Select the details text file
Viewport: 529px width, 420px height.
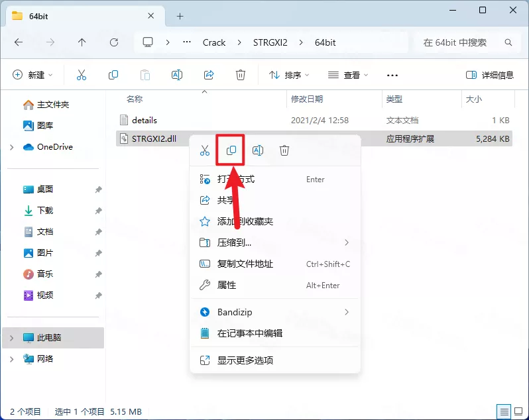(x=145, y=121)
